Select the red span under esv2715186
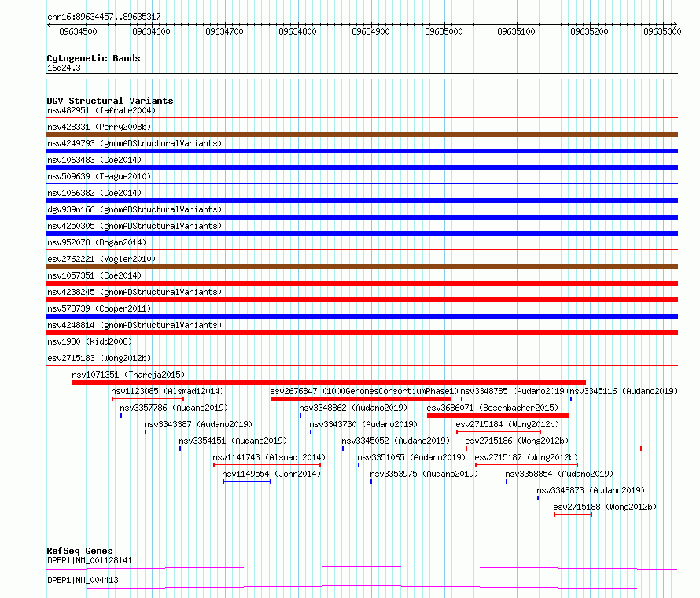 click(x=554, y=448)
